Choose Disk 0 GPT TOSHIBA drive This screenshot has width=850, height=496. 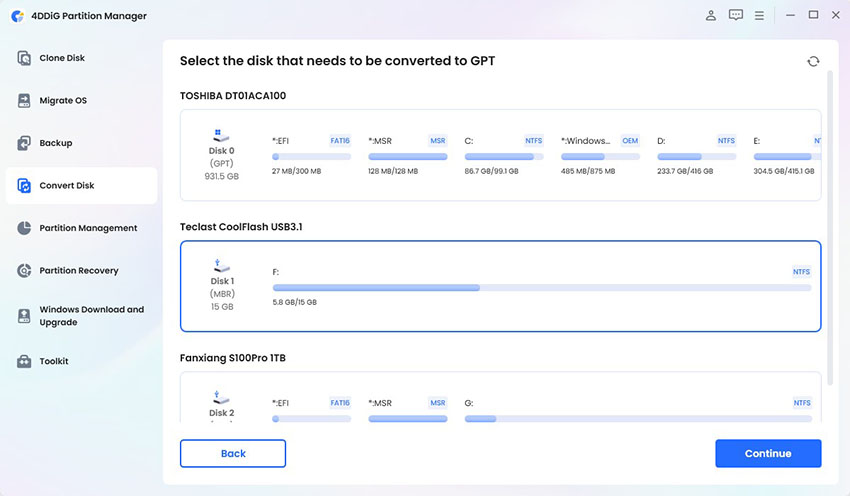click(x=222, y=153)
